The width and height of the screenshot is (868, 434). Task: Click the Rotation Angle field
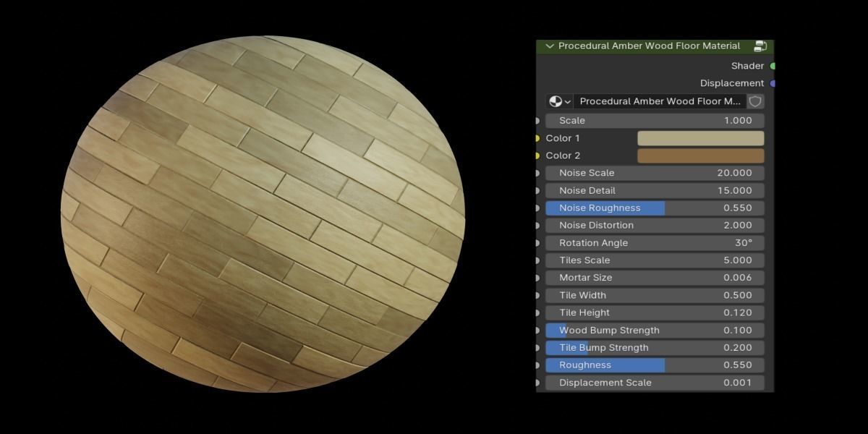655,243
